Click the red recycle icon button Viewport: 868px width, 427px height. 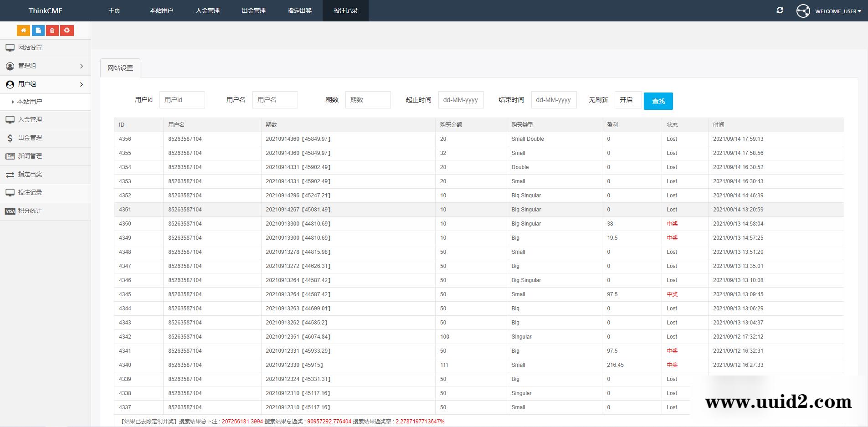67,31
